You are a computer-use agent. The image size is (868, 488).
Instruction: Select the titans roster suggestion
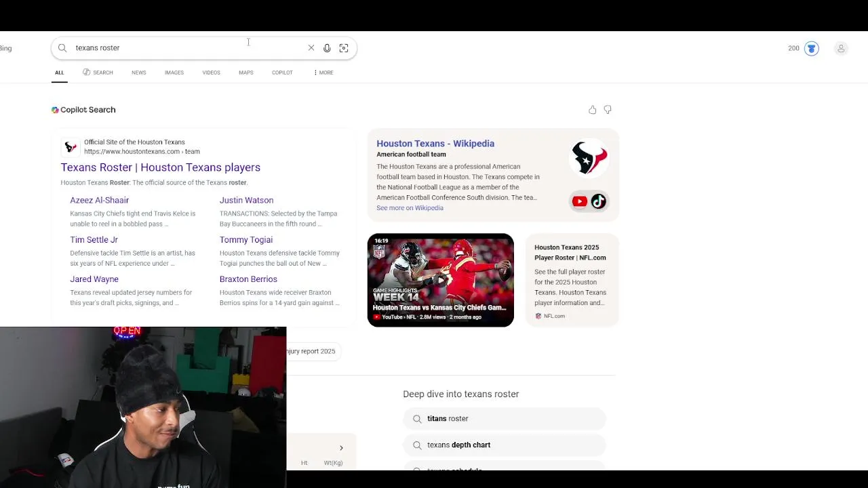pyautogui.click(x=505, y=419)
